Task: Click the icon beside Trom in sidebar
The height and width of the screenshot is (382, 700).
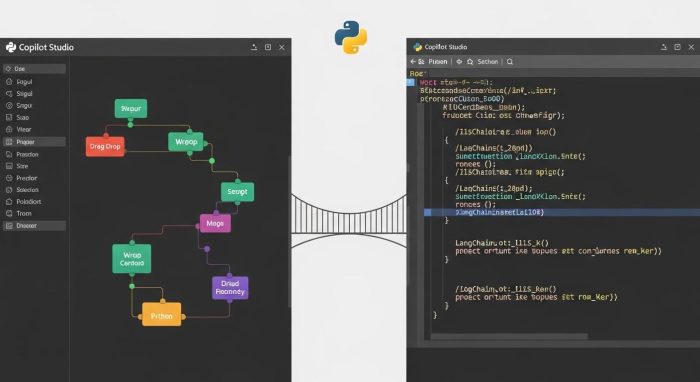Action: click(9, 213)
